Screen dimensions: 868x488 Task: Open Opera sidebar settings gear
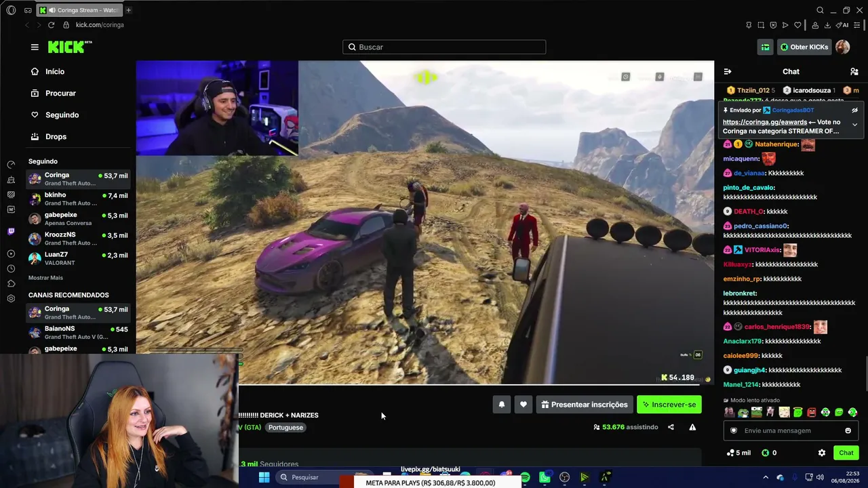(11, 299)
